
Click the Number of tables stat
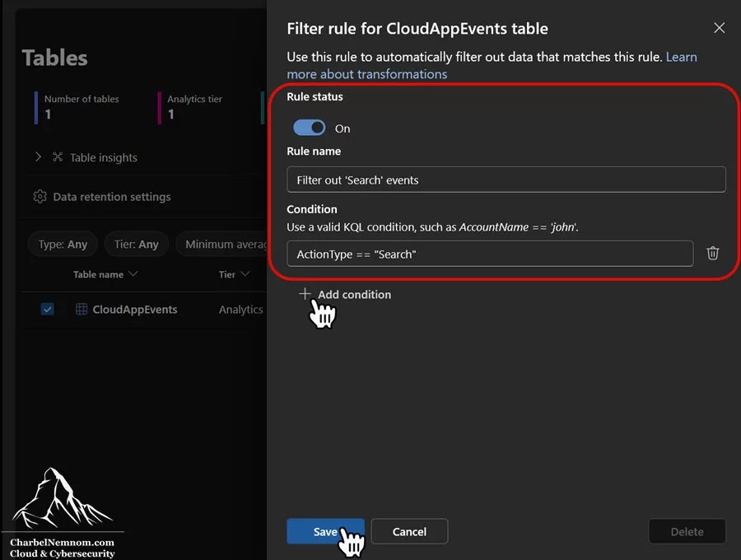[78, 107]
